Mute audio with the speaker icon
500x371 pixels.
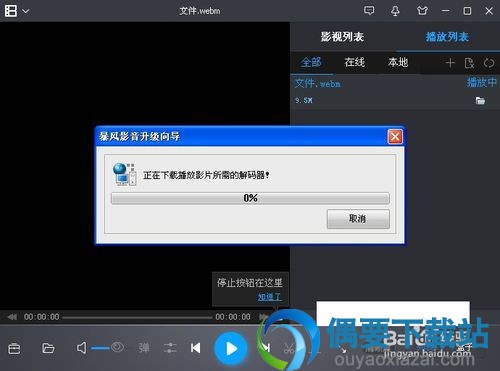point(82,348)
